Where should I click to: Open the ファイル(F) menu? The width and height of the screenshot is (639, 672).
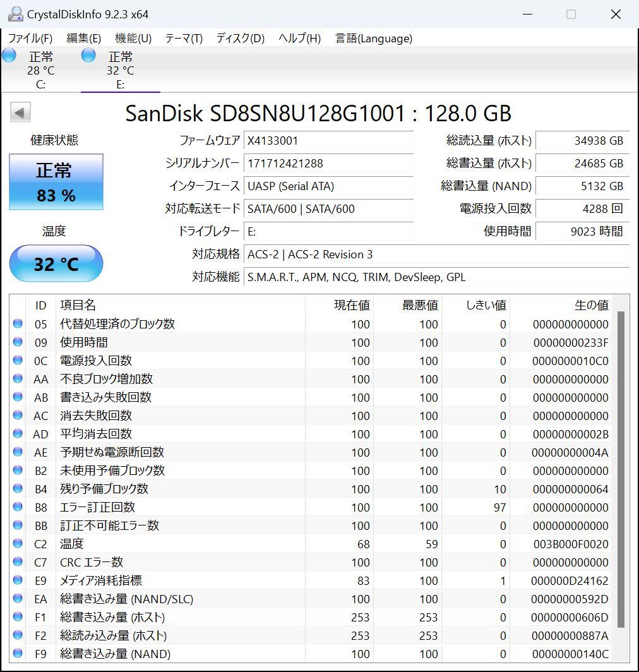(x=30, y=39)
